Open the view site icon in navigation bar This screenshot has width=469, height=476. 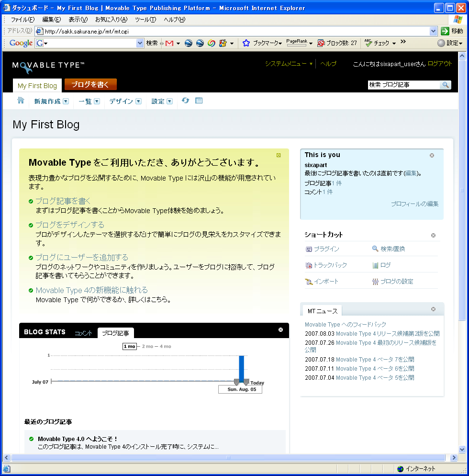(x=199, y=101)
